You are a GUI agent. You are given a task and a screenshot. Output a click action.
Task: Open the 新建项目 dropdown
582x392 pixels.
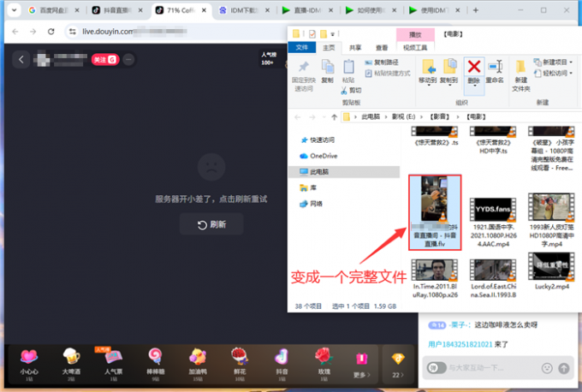click(553, 62)
